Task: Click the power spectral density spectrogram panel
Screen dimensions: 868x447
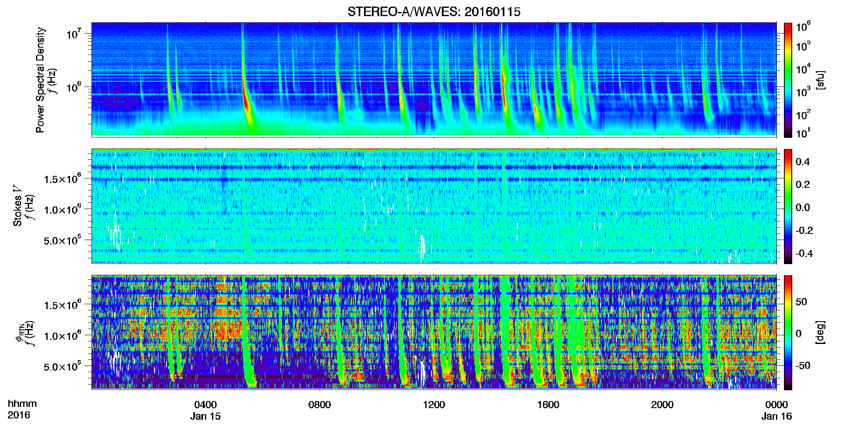Action: coord(434,79)
